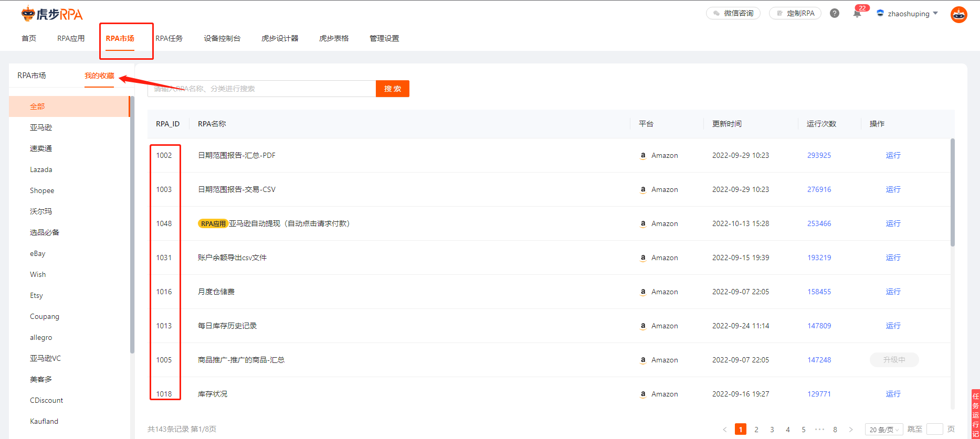Go to page 5
The image size is (980, 439).
(803, 429)
